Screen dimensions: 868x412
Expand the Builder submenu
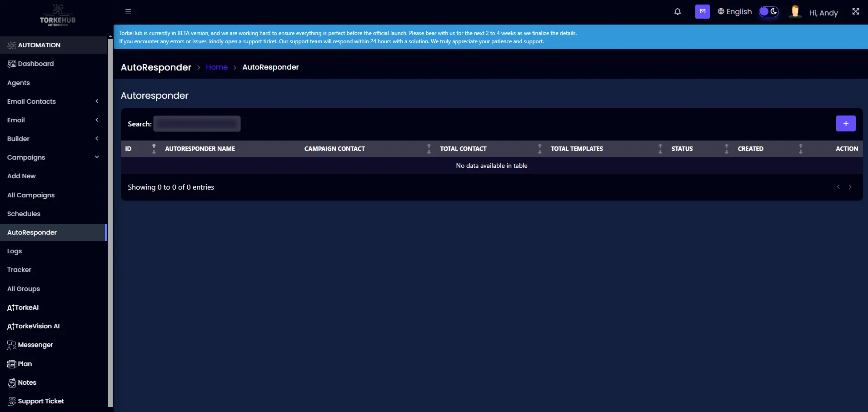tap(97, 138)
